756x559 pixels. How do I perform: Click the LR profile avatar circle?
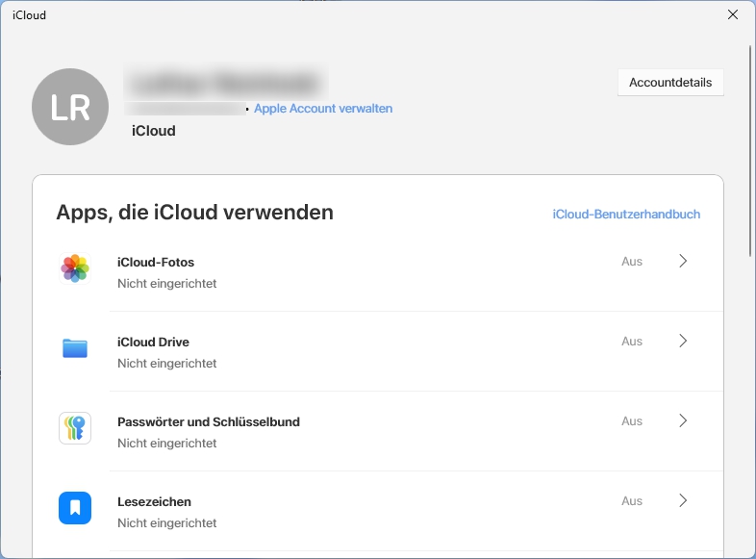point(71,107)
